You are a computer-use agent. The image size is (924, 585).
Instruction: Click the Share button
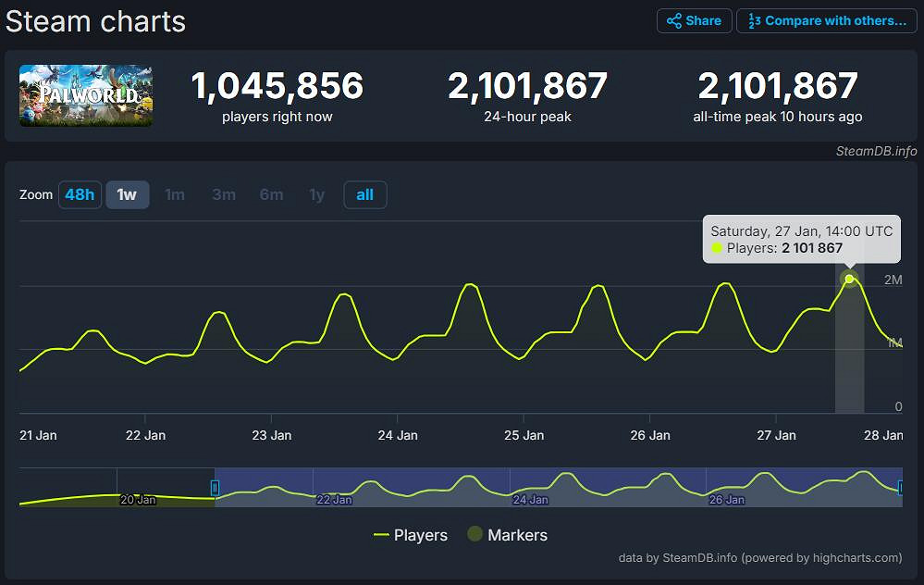click(x=694, y=20)
